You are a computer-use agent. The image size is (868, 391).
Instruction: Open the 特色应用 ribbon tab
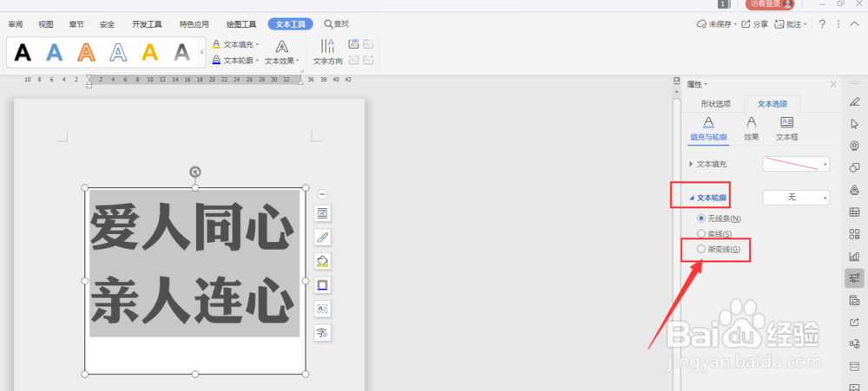[194, 24]
